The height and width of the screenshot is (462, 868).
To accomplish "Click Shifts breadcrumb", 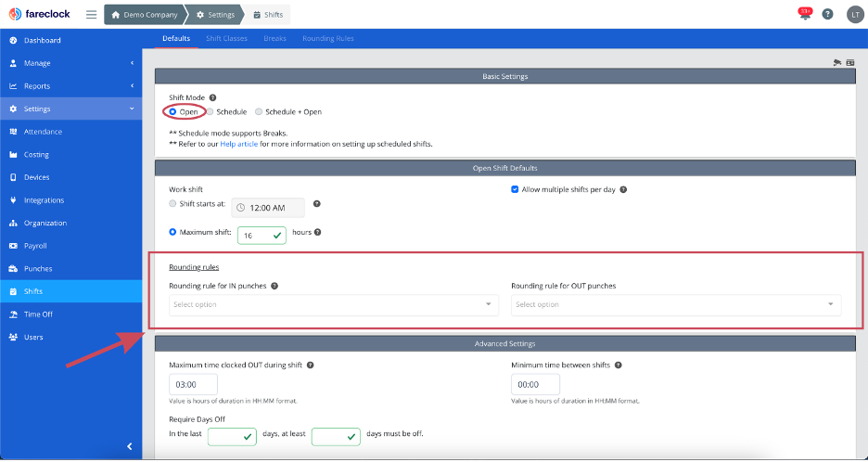I will point(268,15).
